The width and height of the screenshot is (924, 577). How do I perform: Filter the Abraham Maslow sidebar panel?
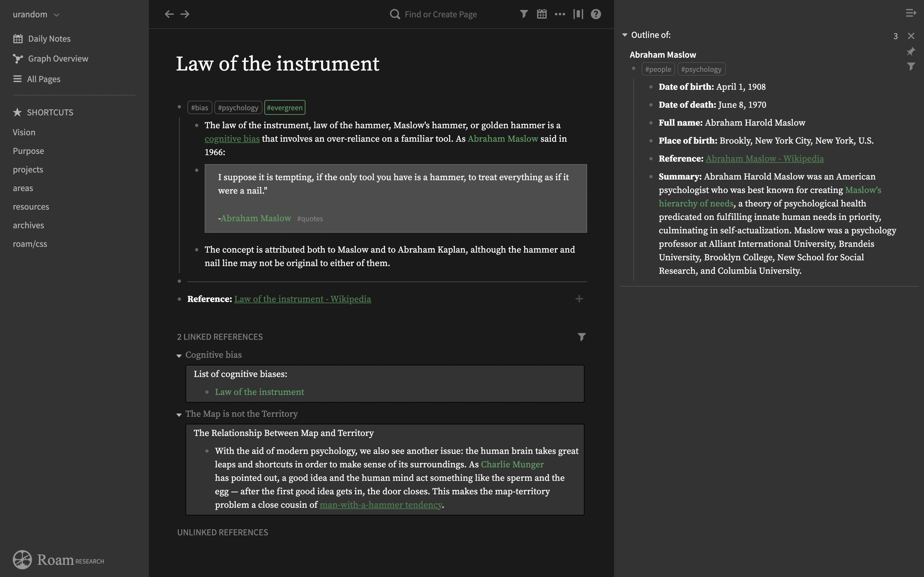pos(911,67)
